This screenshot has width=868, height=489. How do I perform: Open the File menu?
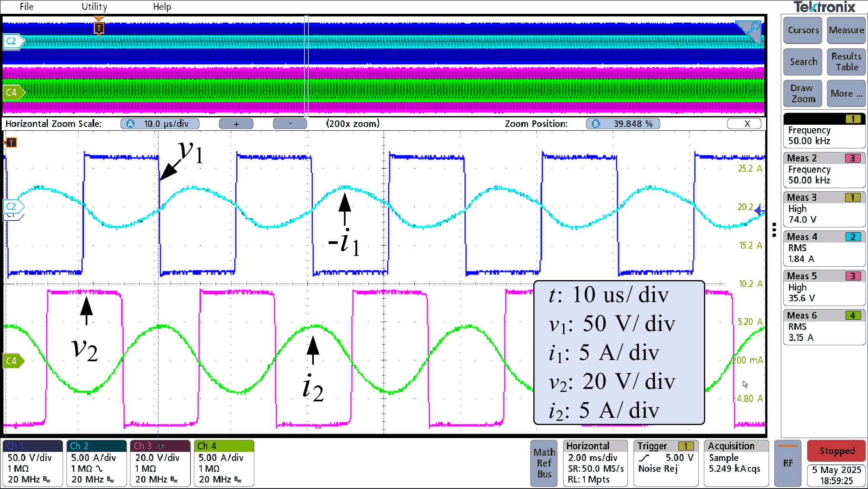point(26,6)
